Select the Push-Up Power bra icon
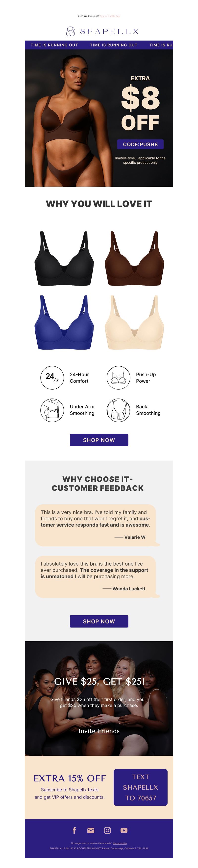198x868 pixels. [x=118, y=378]
